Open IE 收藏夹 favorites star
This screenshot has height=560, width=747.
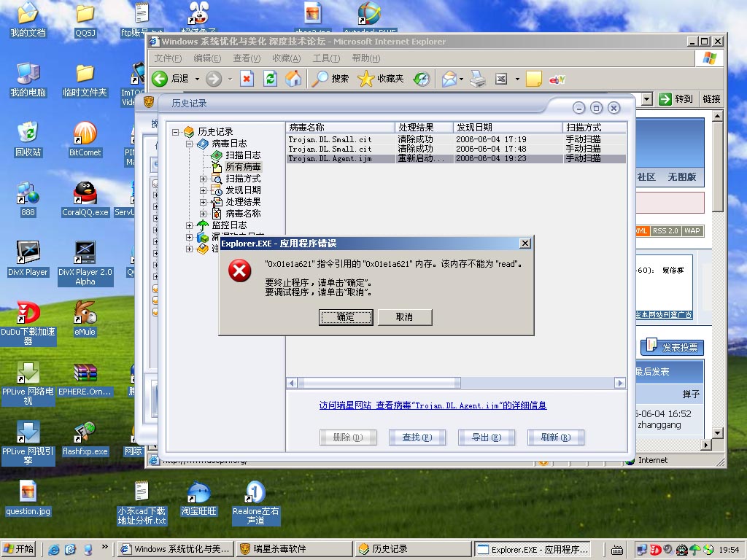366,79
